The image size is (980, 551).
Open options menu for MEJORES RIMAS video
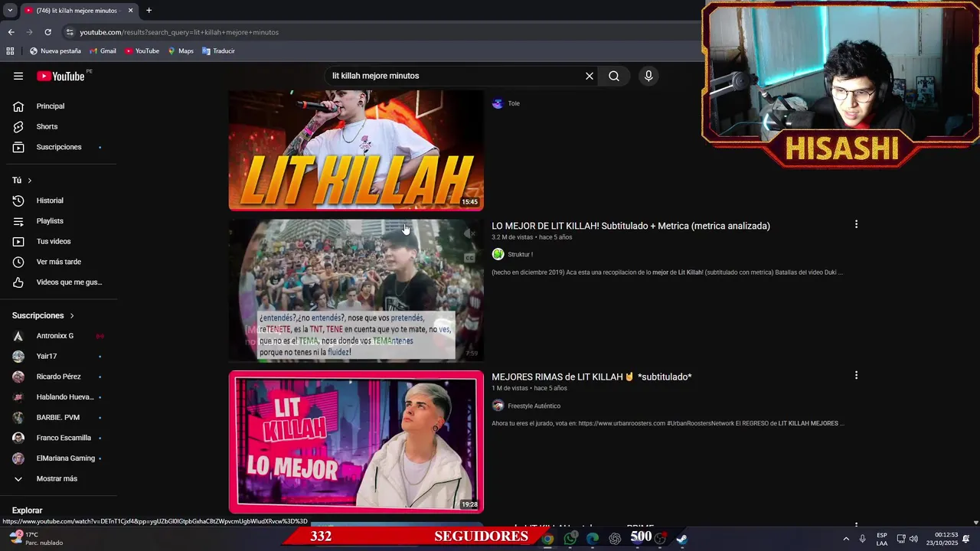click(x=856, y=375)
